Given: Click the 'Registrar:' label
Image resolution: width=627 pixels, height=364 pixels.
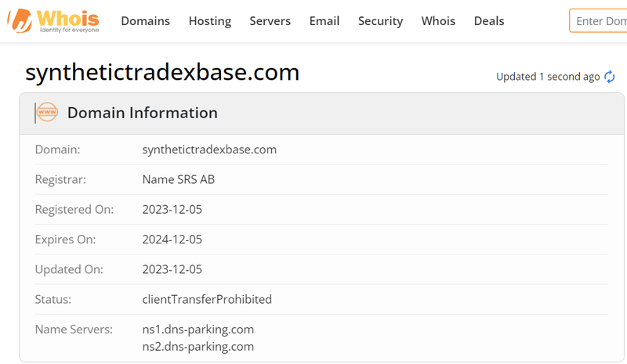Looking at the screenshot, I should (x=60, y=179).
